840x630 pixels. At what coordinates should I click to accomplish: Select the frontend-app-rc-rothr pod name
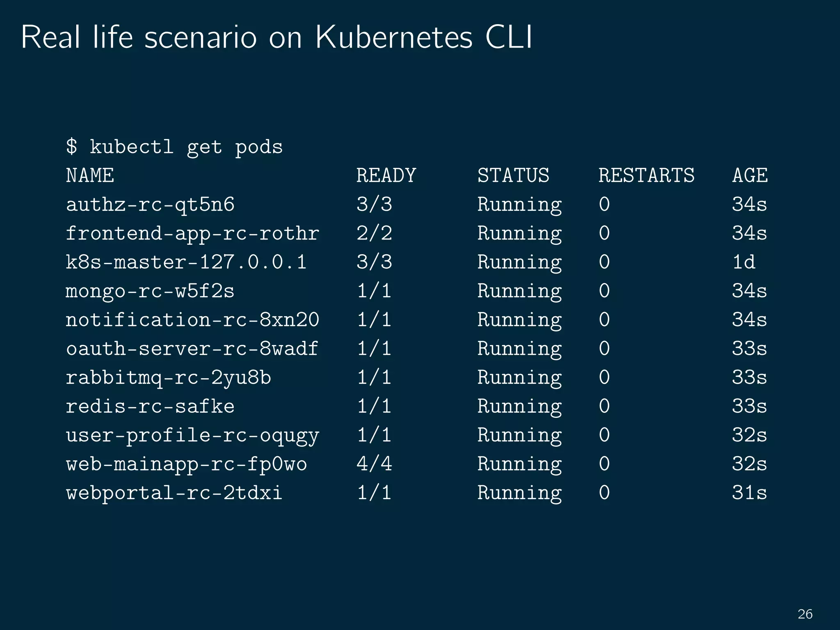[x=192, y=234]
